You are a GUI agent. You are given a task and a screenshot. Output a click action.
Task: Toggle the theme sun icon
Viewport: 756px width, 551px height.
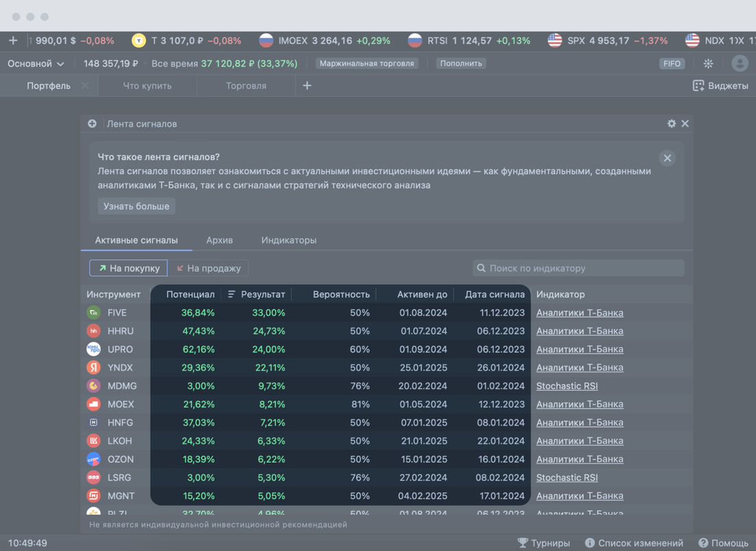point(708,64)
